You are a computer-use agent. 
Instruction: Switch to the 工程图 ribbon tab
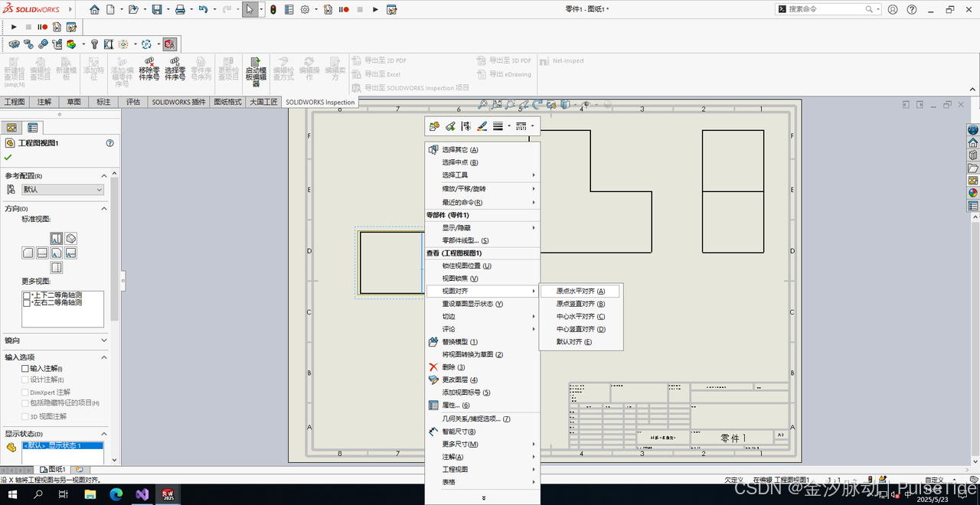click(x=15, y=102)
